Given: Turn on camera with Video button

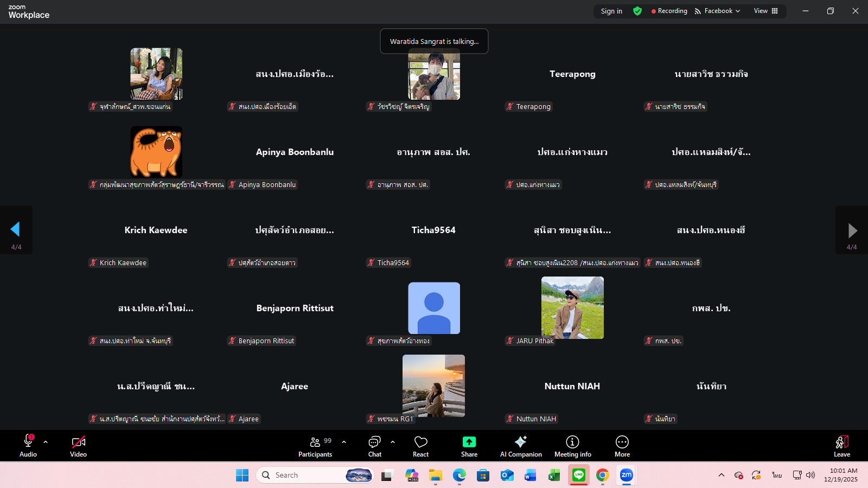Looking at the screenshot, I should 78,446.
